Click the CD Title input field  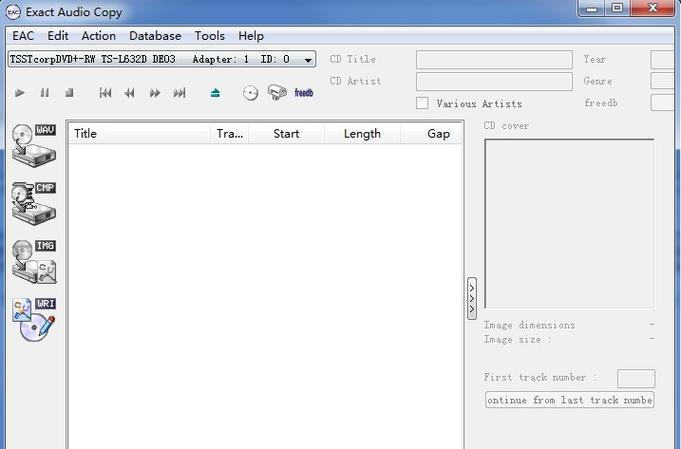pos(494,59)
